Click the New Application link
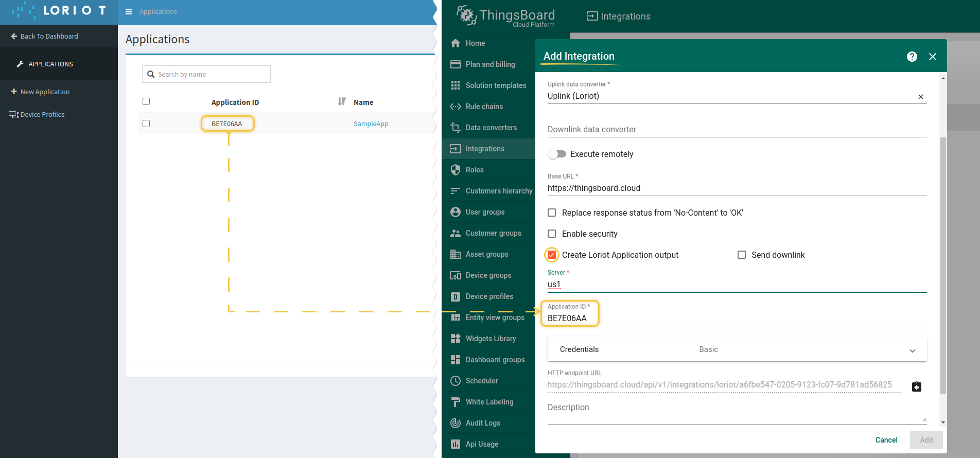The width and height of the screenshot is (980, 458). [x=45, y=92]
